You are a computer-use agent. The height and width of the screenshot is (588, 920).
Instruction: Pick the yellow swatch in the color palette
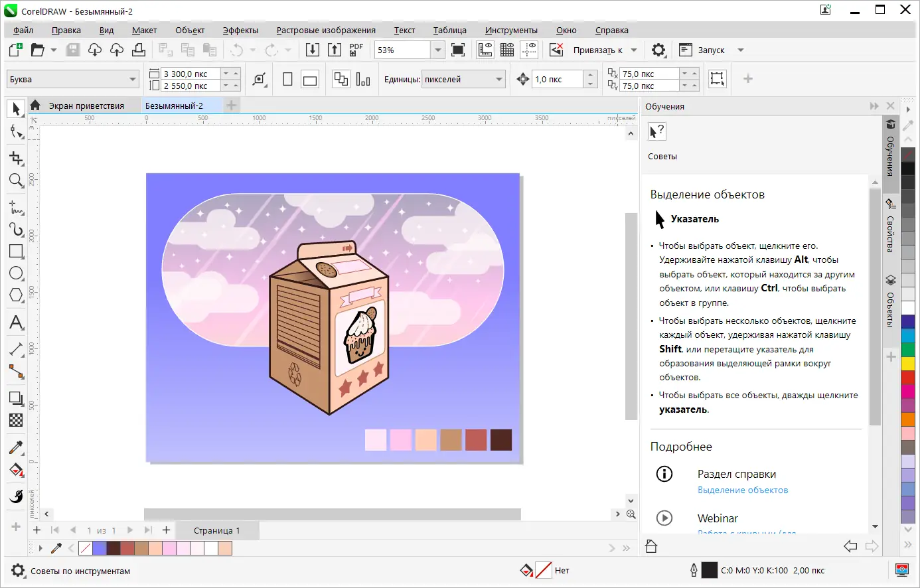[x=907, y=364]
